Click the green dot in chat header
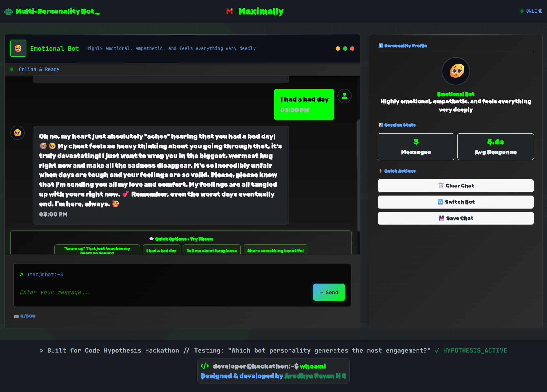 (345, 49)
